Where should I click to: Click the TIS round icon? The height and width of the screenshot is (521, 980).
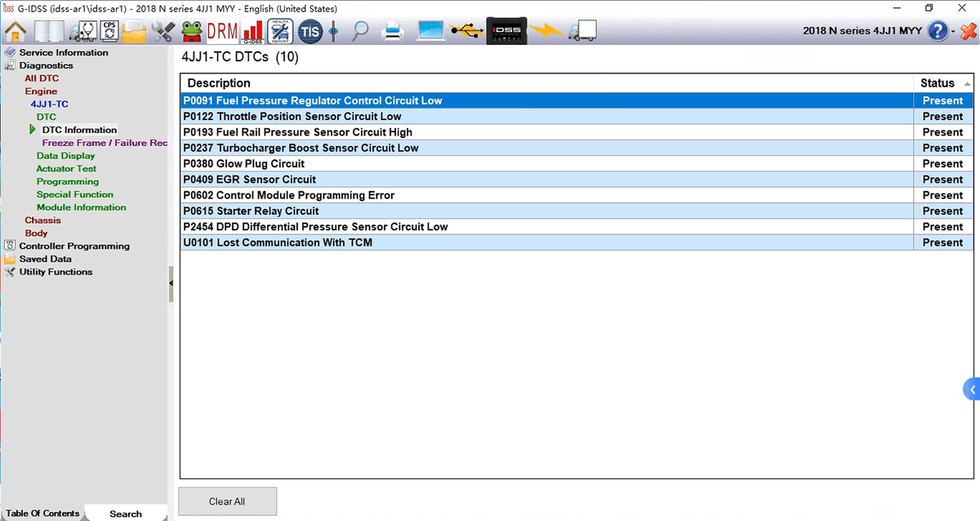[310, 32]
